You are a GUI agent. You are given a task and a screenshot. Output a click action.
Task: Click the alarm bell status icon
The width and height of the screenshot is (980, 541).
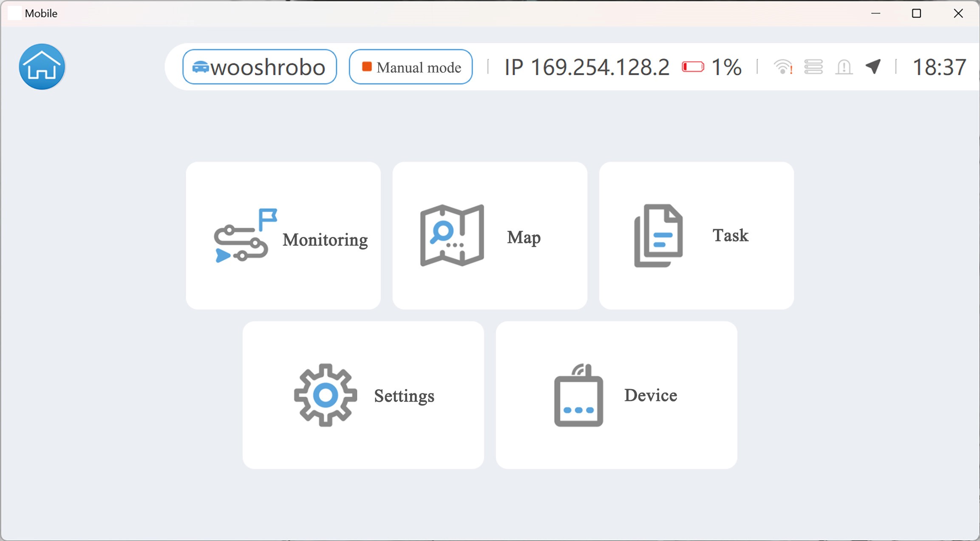(x=844, y=67)
